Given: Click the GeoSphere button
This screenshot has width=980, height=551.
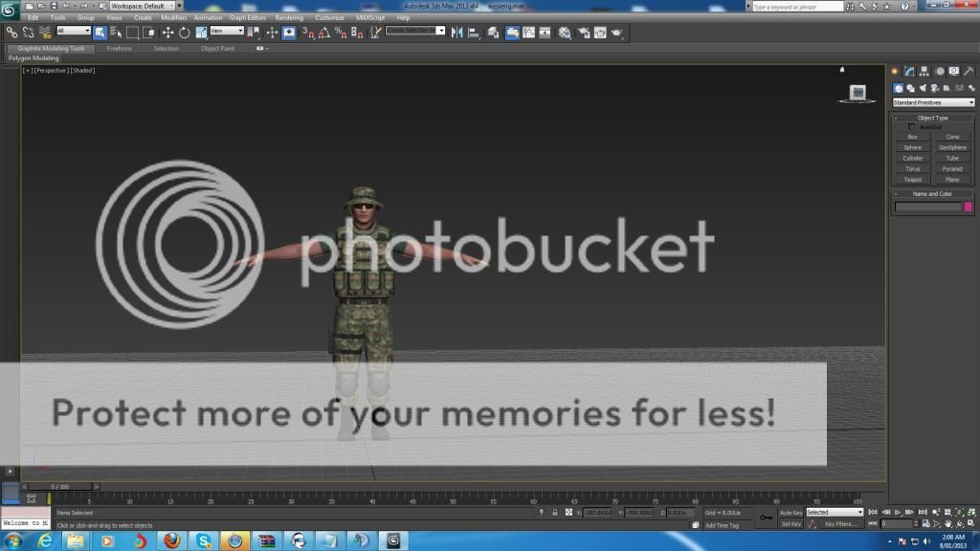Looking at the screenshot, I should pyautogui.click(x=952, y=147).
